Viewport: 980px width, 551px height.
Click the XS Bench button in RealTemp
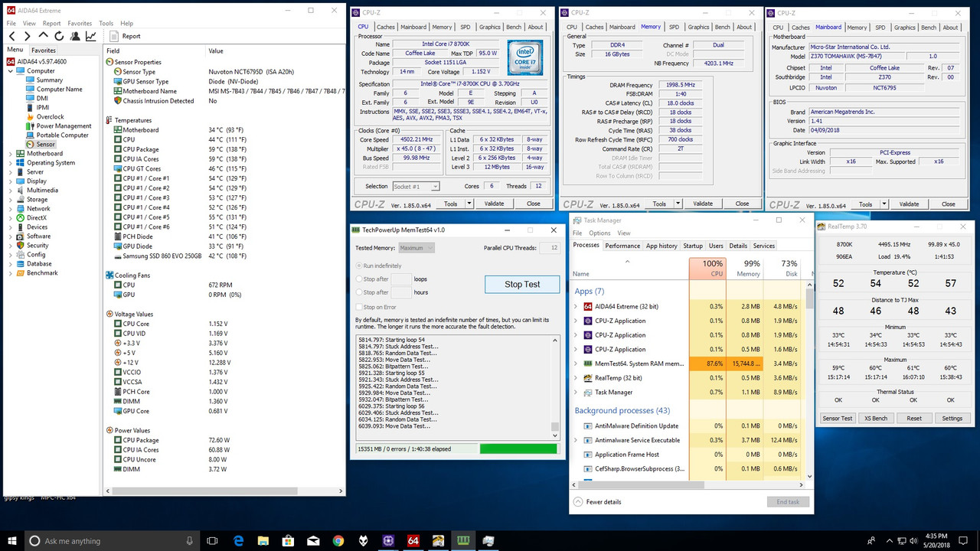tap(876, 419)
